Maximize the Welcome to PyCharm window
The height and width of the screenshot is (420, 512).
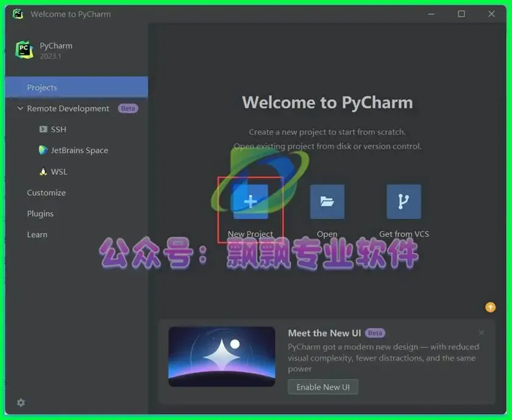(x=461, y=14)
